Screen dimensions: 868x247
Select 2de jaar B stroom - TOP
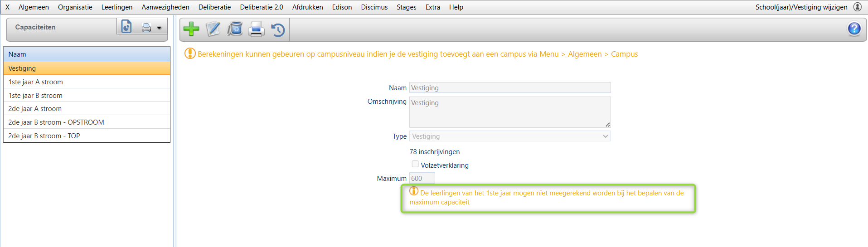(x=44, y=136)
